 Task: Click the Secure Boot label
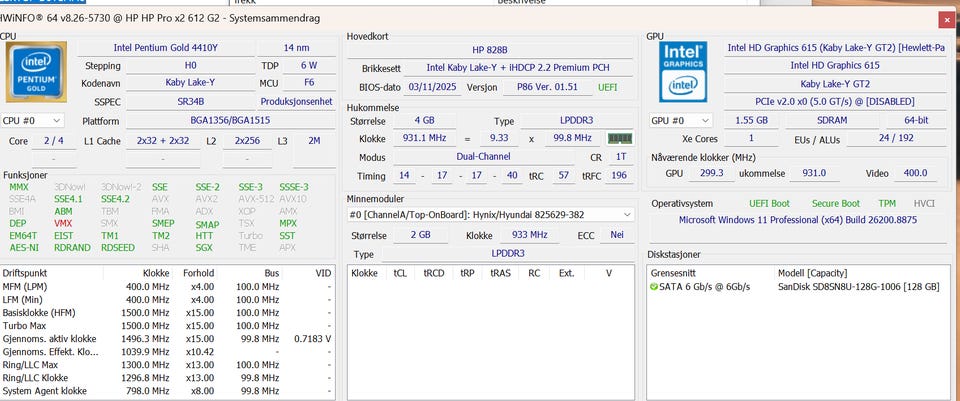click(836, 203)
